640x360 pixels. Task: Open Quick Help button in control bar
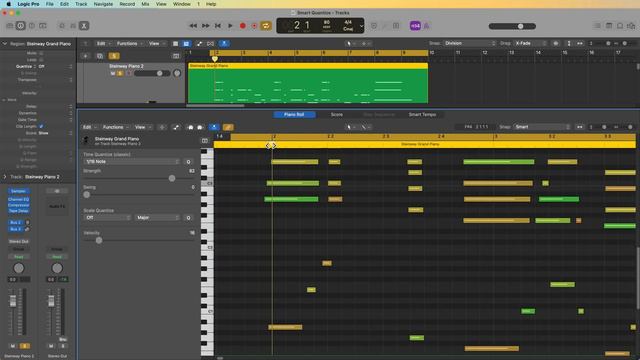click(32, 26)
